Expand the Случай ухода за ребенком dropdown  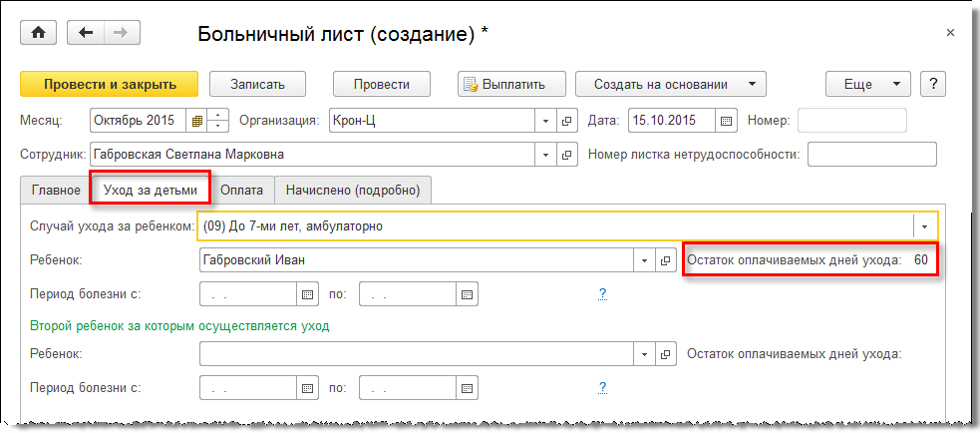click(924, 226)
